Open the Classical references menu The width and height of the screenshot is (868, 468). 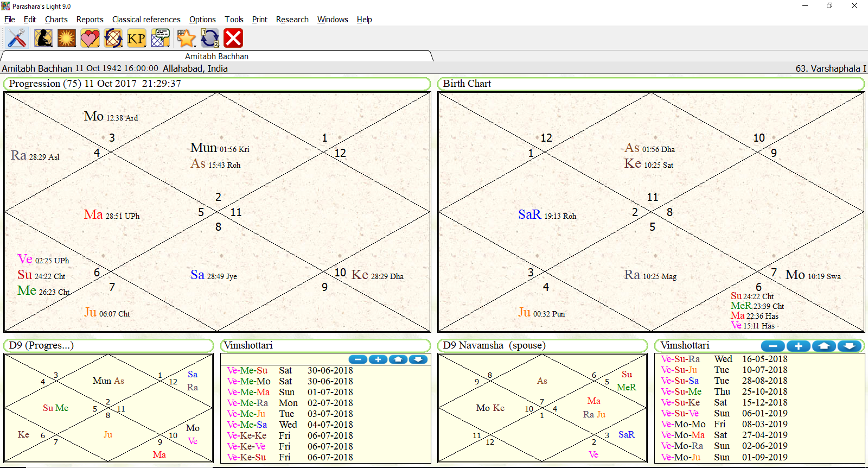click(x=146, y=20)
